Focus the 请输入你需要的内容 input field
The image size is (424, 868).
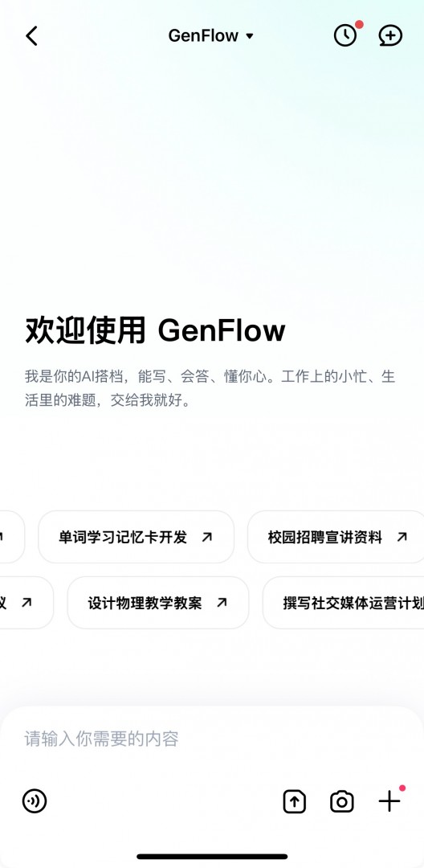[x=212, y=739]
